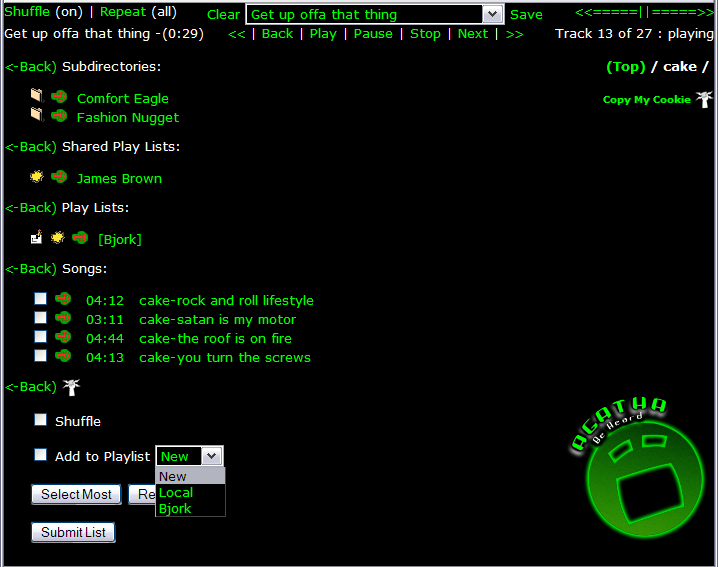Click the yellow star icon beside James Brown

point(37,177)
